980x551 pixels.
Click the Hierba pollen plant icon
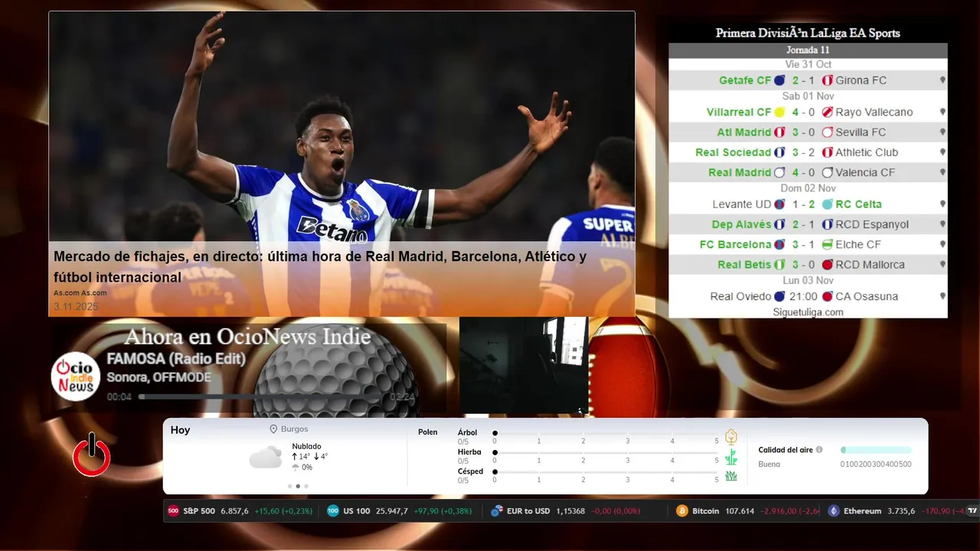[x=731, y=457]
